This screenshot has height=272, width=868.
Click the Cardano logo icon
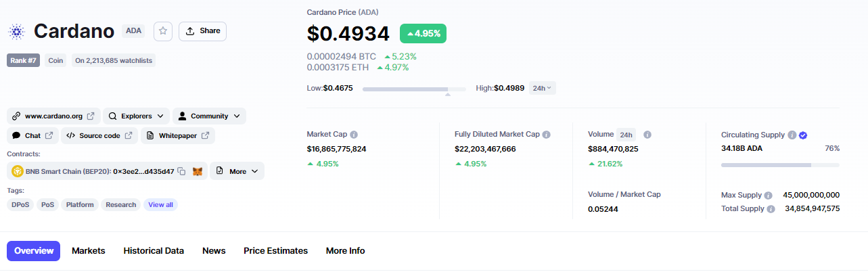16,31
